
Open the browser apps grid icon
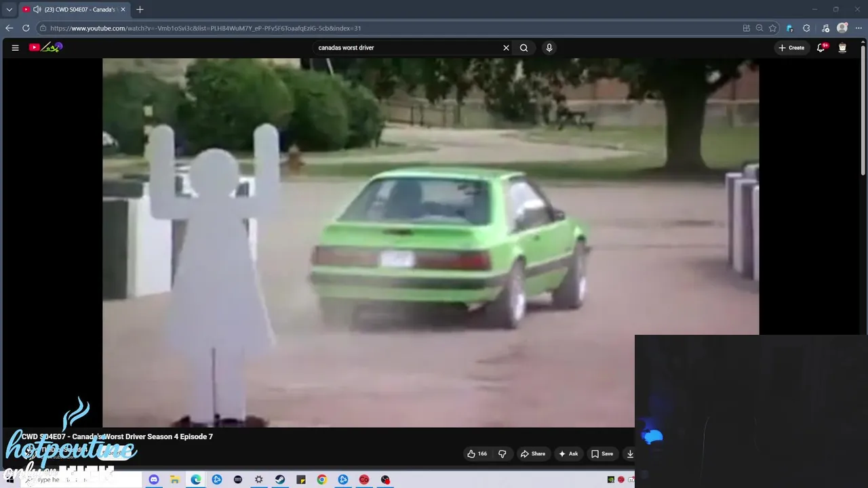[746, 28]
